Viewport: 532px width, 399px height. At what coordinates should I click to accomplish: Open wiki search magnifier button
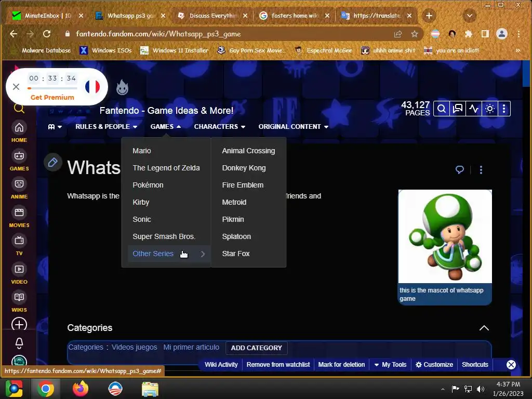[x=442, y=109]
